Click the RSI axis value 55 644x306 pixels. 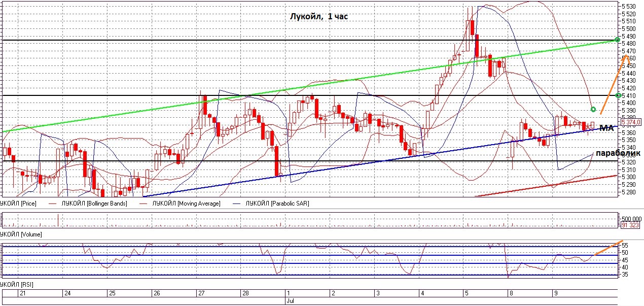pyautogui.click(x=625, y=245)
